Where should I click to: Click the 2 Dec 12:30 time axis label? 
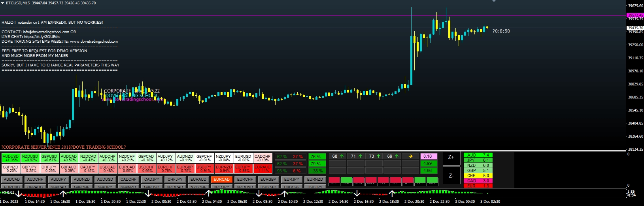tap(313, 202)
